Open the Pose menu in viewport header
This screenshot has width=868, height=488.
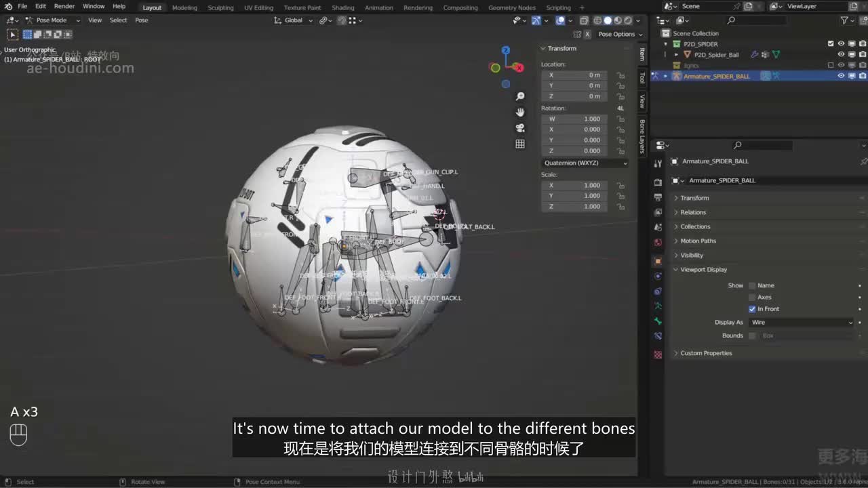coord(141,20)
